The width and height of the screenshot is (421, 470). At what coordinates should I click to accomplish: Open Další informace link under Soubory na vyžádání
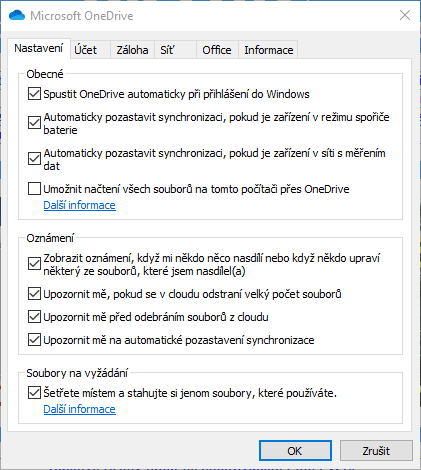click(x=79, y=409)
